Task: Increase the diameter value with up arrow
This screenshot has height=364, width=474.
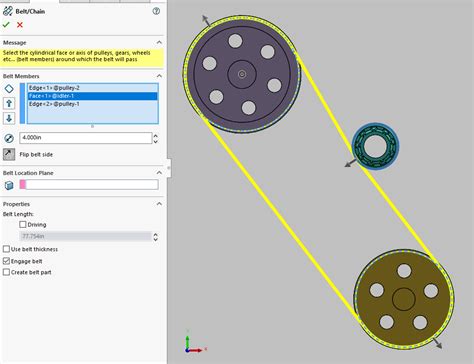Action: 155,135
